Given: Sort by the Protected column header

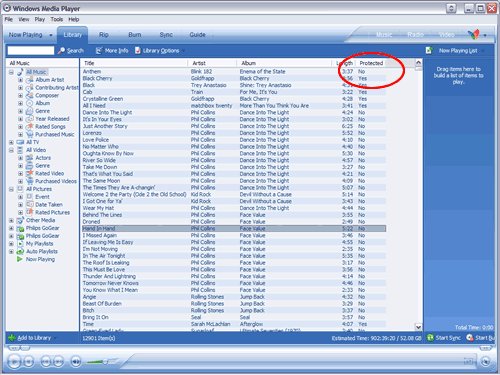Looking at the screenshot, I should point(371,63).
